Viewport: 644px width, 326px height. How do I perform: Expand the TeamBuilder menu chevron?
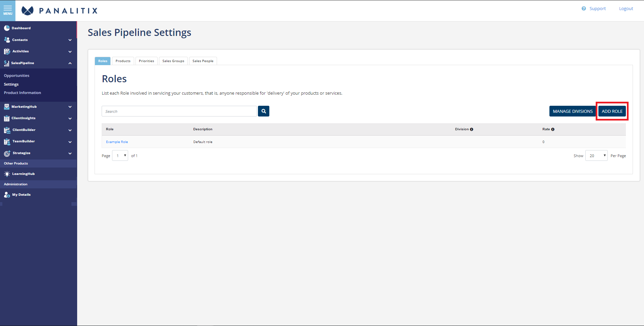coord(70,142)
